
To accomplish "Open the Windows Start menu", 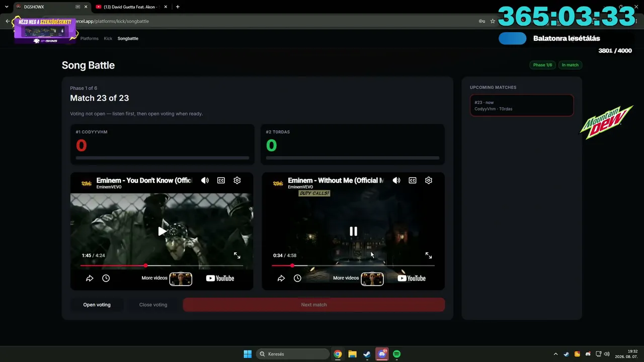I will point(248,354).
